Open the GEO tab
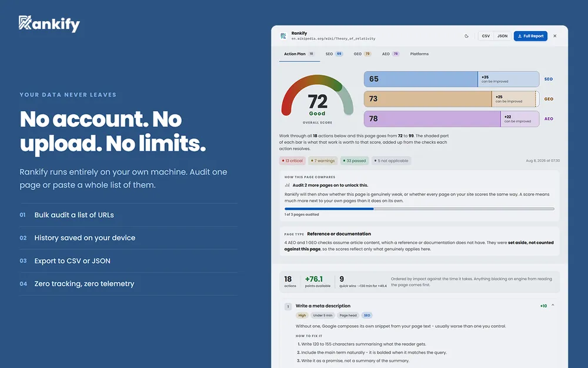The height and width of the screenshot is (368, 588). [362, 54]
